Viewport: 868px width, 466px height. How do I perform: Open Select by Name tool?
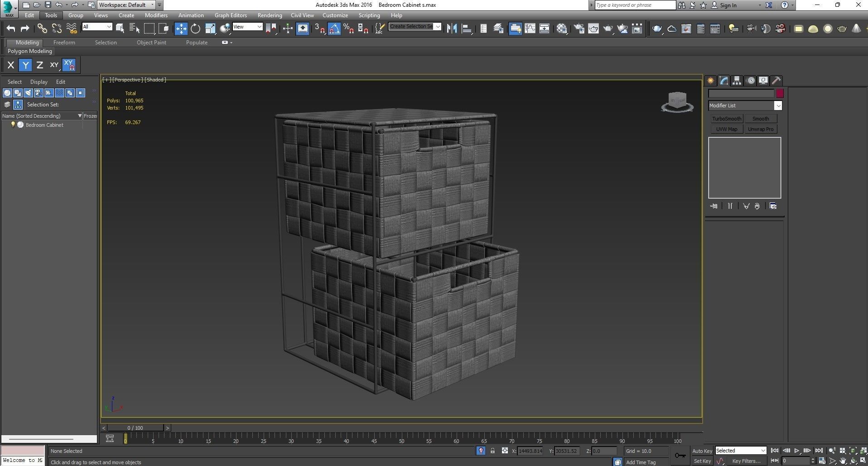point(135,29)
